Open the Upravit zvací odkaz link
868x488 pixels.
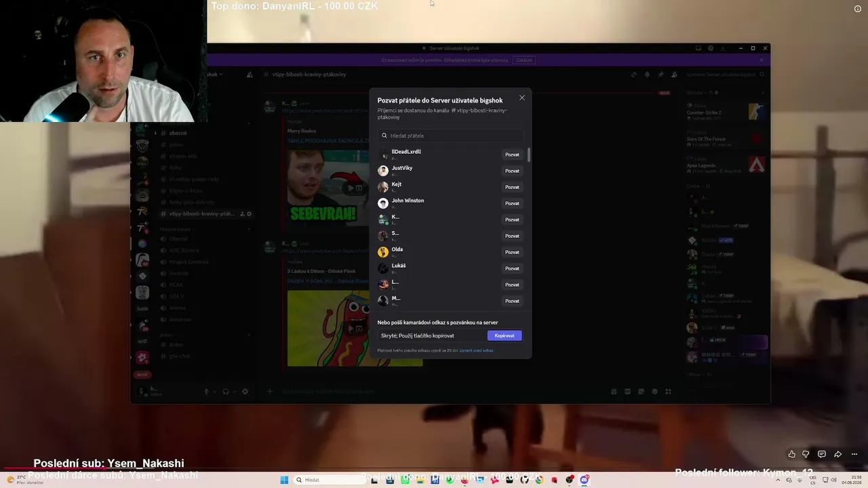[x=477, y=350]
